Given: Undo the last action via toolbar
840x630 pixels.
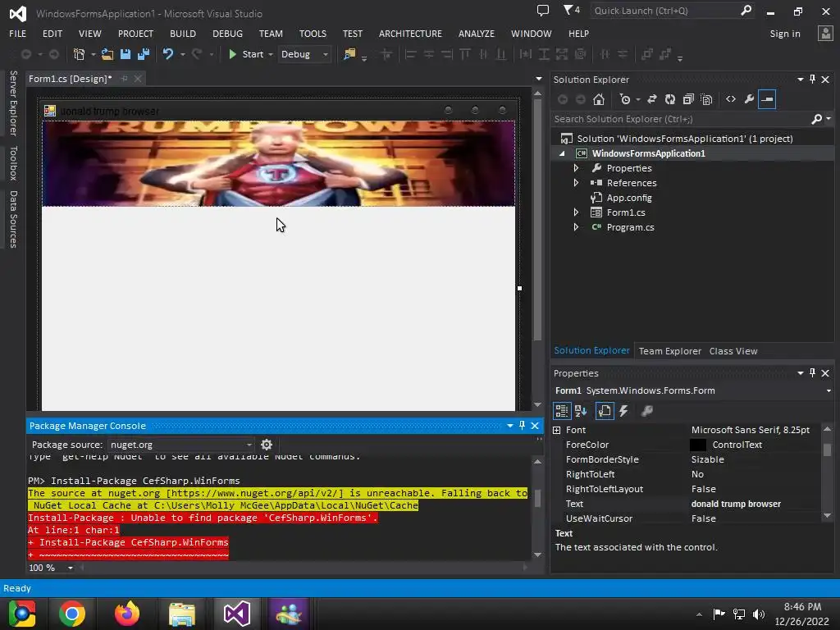Looking at the screenshot, I should coord(168,54).
